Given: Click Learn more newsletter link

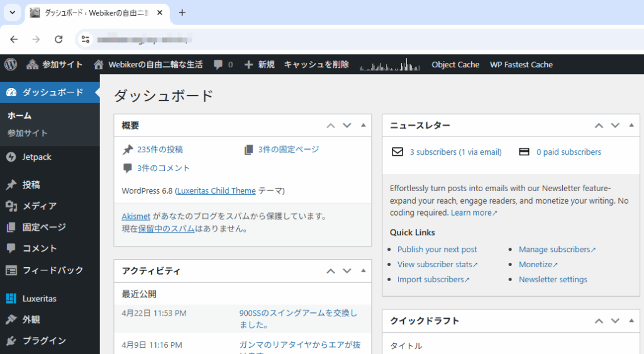Looking at the screenshot, I should [x=474, y=213].
